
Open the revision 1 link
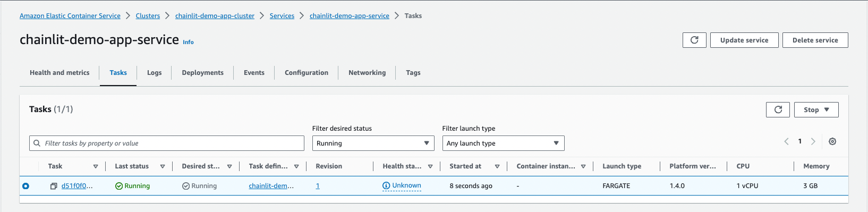(318, 186)
